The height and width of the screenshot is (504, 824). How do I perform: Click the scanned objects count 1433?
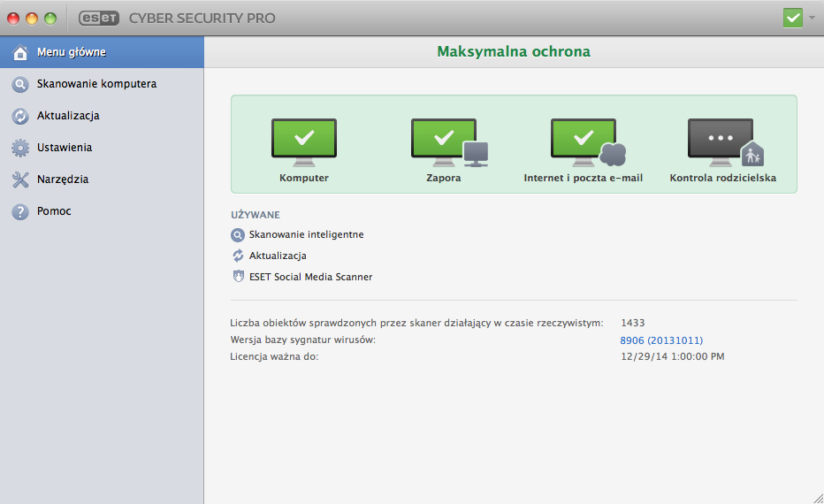633,323
